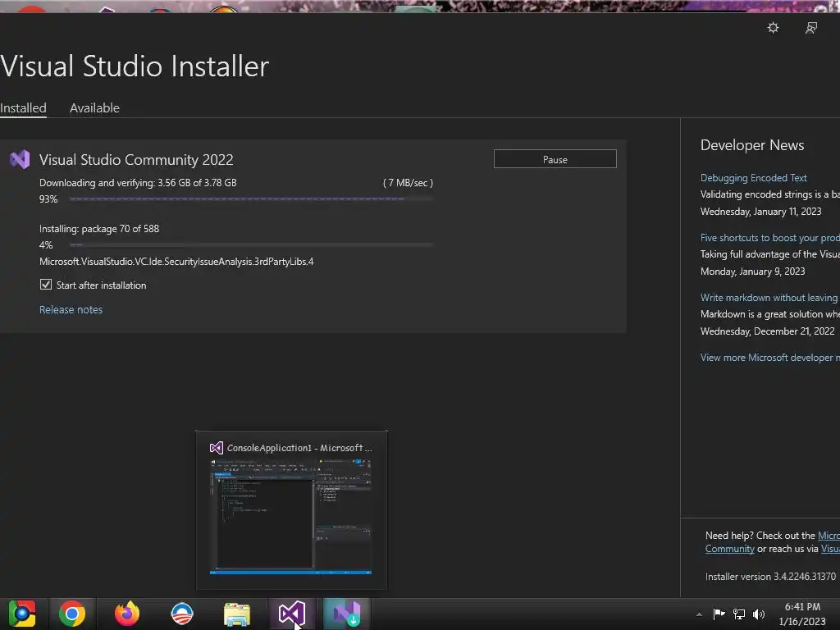Click the SecurityIssueAnalysis.3rdPartyLibs.4 package name

pyautogui.click(x=176, y=262)
